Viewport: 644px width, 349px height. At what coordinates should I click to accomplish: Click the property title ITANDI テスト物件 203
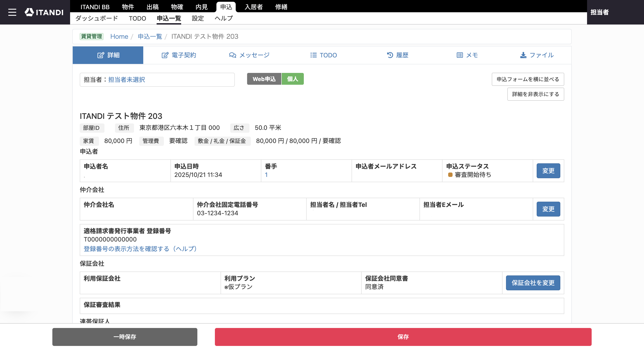click(x=121, y=116)
